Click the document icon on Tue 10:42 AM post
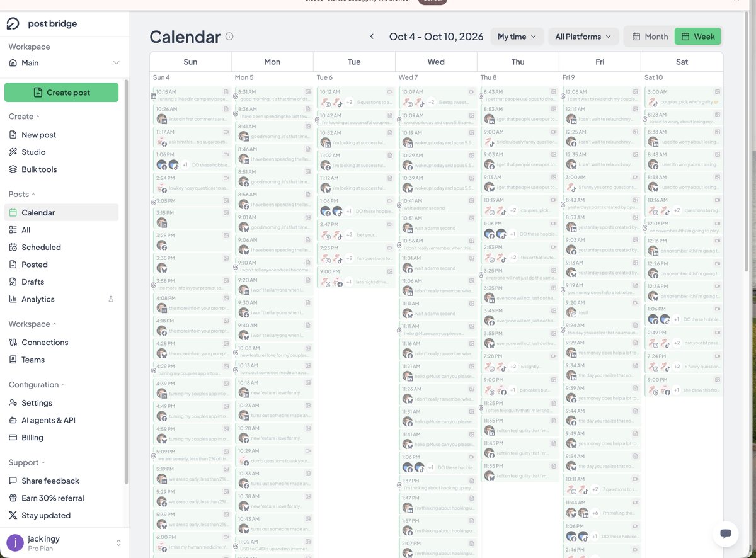The image size is (756, 558). click(390, 115)
